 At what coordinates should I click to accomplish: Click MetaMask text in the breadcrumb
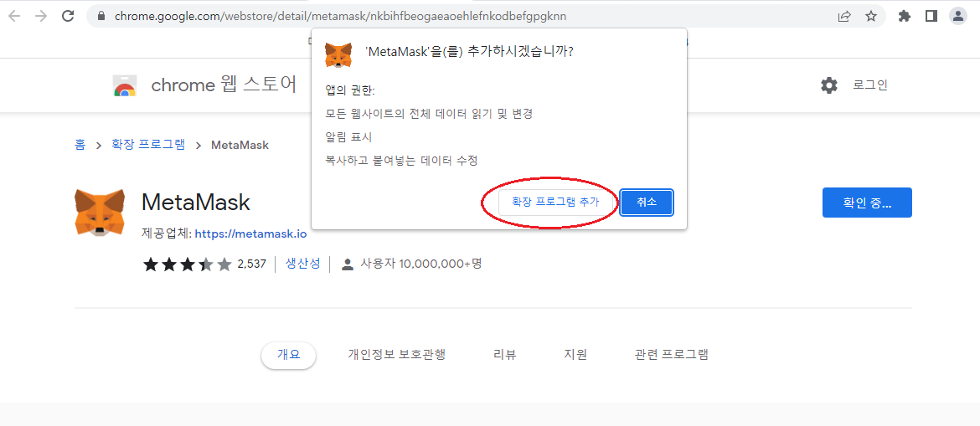tap(240, 145)
